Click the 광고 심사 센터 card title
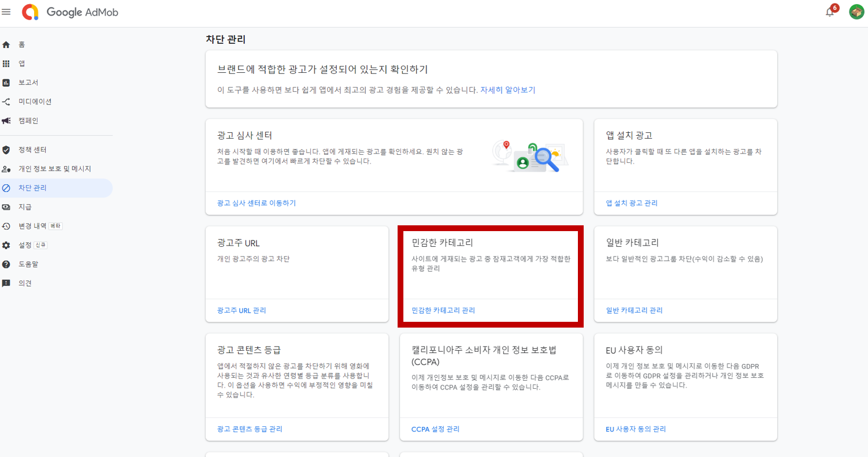The width and height of the screenshot is (868, 457). [244, 136]
